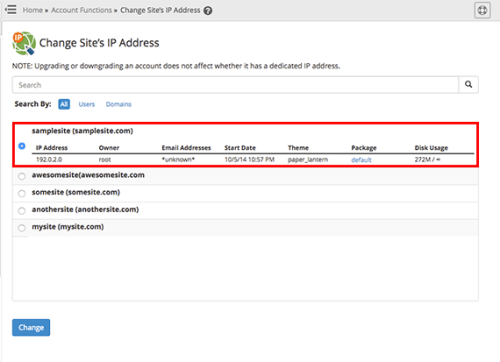
Task: Click somesite (somesite.com) row text
Action: pos(76,192)
